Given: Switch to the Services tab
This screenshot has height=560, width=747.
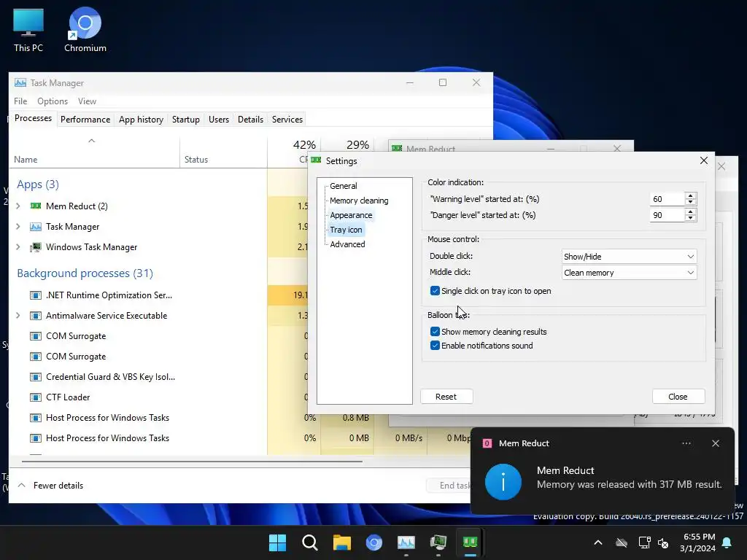Looking at the screenshot, I should 287,120.
